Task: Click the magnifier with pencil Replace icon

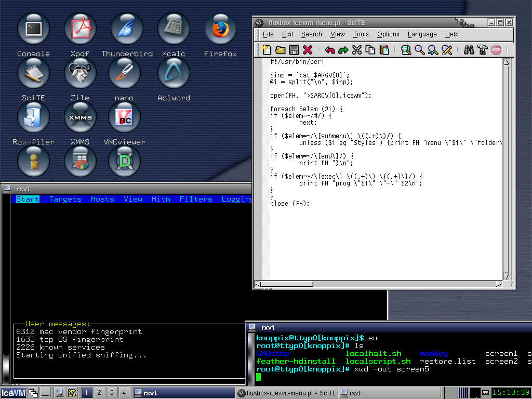Action: pos(447,50)
